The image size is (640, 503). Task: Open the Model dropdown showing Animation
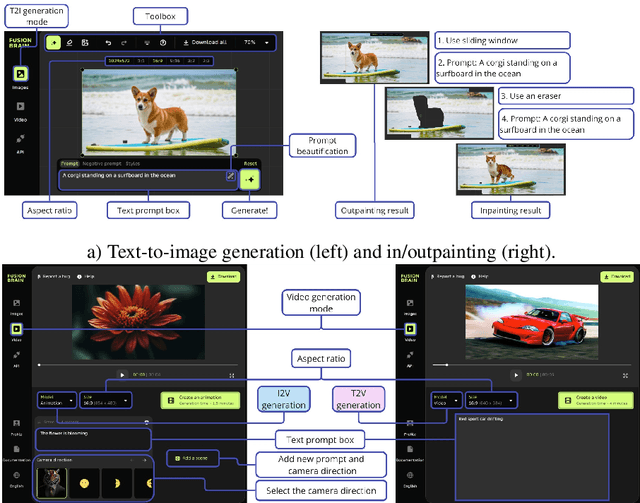tap(50, 399)
